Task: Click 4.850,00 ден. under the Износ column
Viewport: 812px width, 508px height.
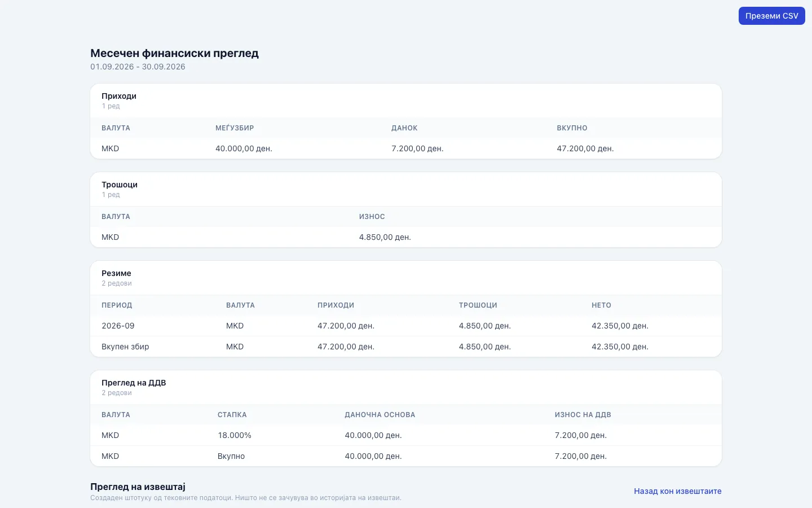Action: click(385, 237)
